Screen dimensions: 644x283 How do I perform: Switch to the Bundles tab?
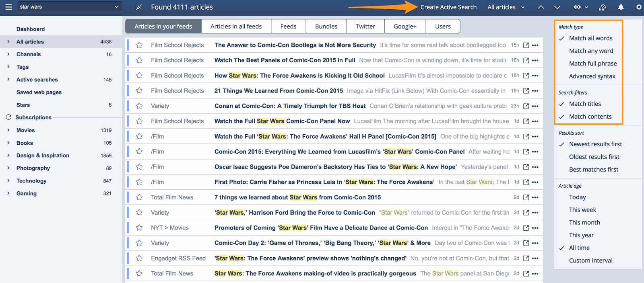pyautogui.click(x=326, y=26)
